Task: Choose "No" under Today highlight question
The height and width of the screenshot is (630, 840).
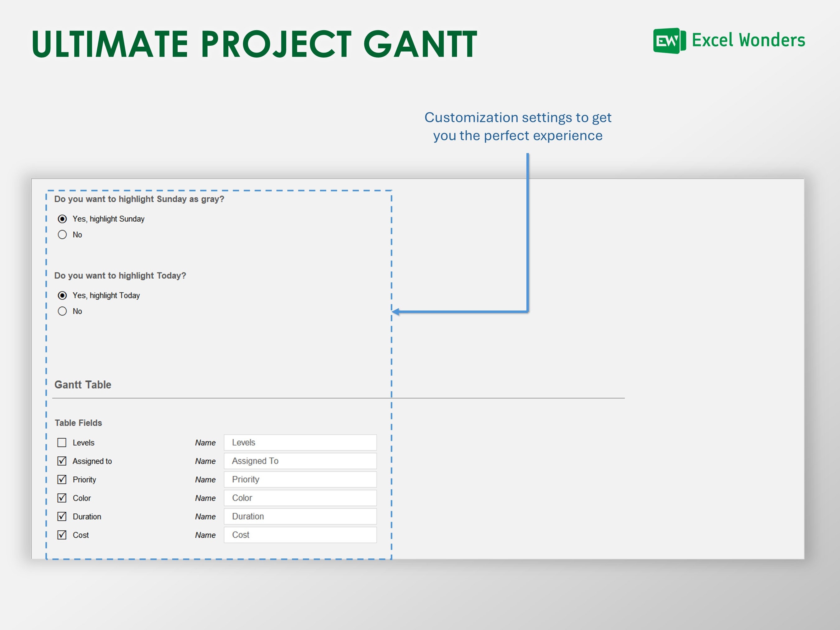Action: pyautogui.click(x=62, y=311)
